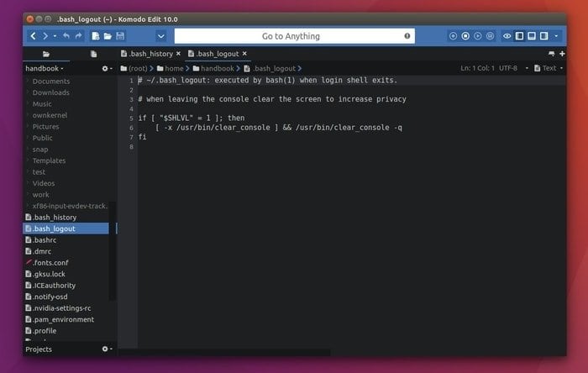588x373 pixels.
Task: Open the Text language dropdown
Action: coord(549,68)
